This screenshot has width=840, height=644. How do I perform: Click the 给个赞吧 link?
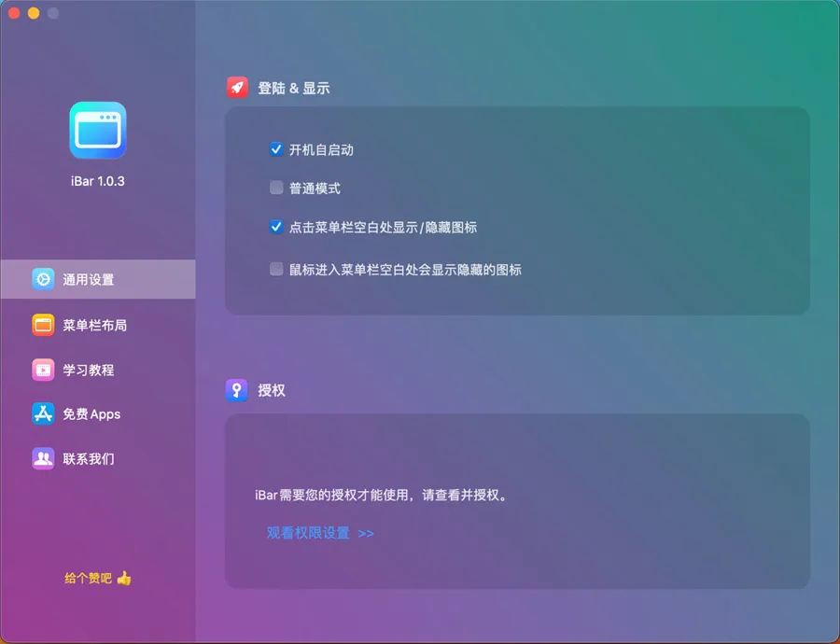pyautogui.click(x=89, y=579)
